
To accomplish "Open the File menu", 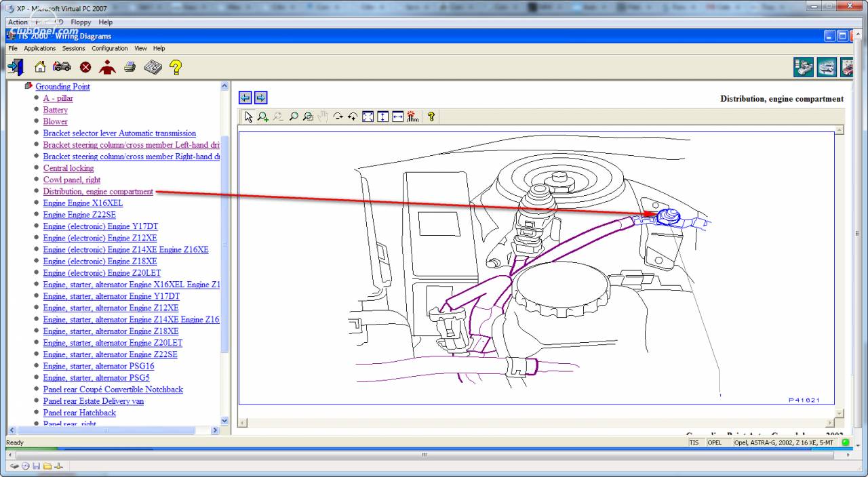I will click(13, 48).
